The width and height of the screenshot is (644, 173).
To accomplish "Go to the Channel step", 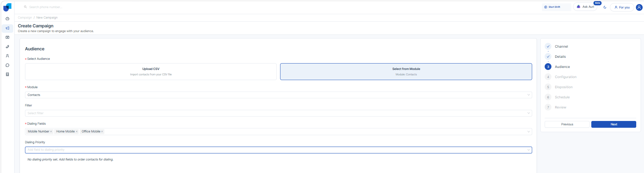I will tap(561, 47).
